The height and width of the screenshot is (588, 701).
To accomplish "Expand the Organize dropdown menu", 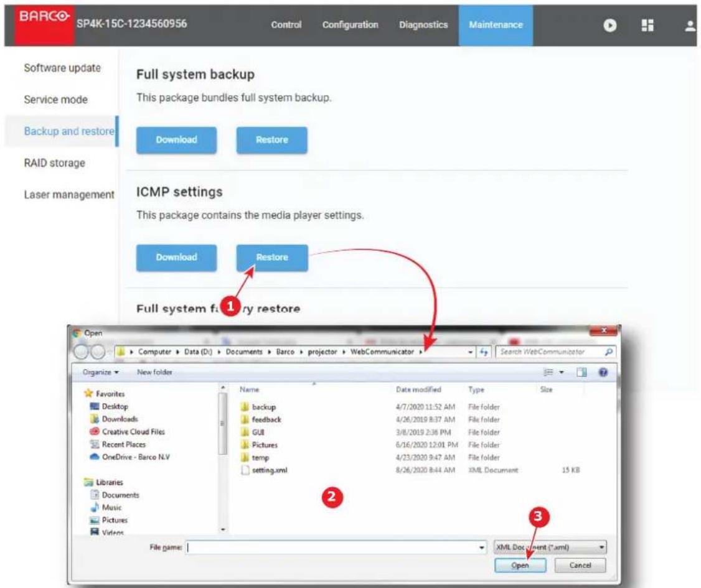I will pos(101,372).
